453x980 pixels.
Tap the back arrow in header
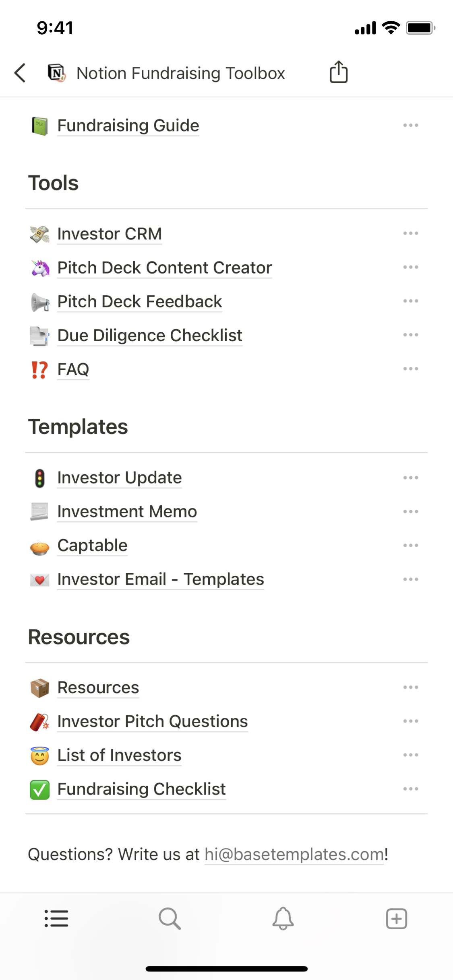click(20, 73)
